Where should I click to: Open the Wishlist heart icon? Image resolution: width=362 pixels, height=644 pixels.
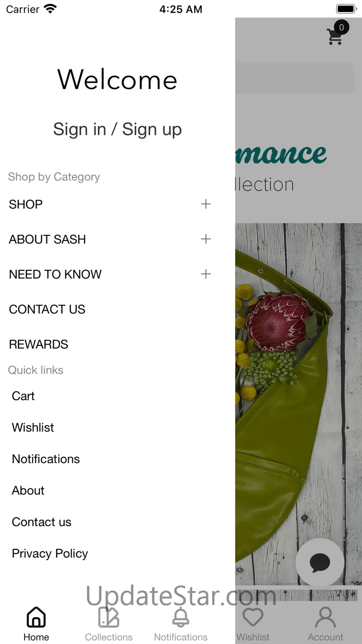[x=253, y=618]
